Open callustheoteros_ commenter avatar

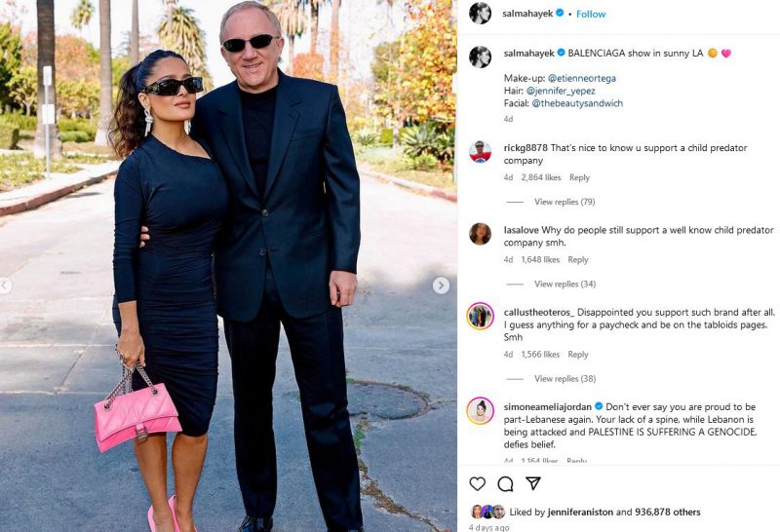coord(480,317)
